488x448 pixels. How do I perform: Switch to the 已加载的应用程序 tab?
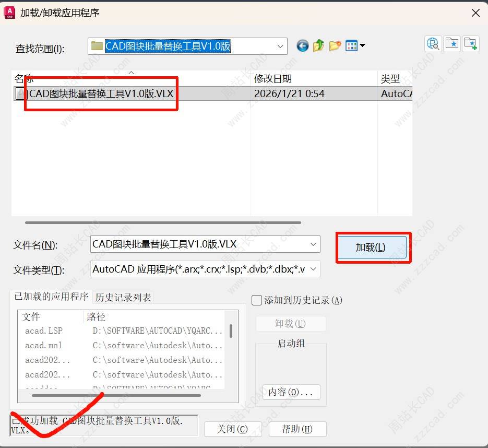(x=51, y=297)
